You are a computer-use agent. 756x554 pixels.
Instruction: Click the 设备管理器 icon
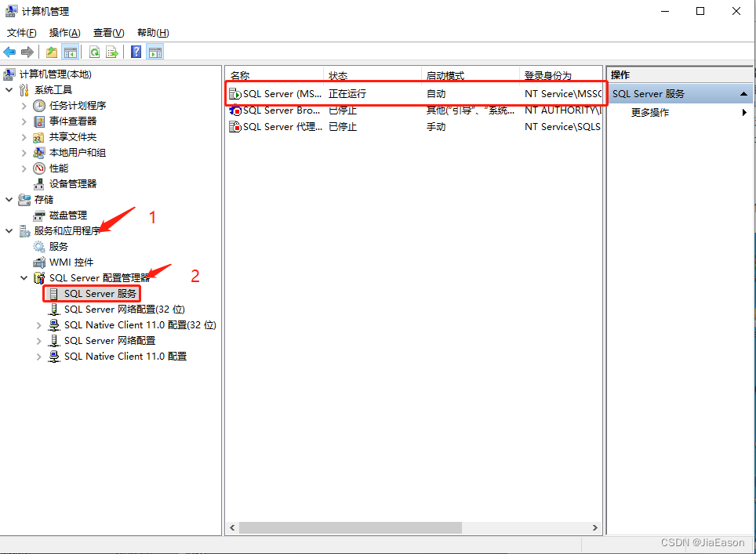[39, 184]
